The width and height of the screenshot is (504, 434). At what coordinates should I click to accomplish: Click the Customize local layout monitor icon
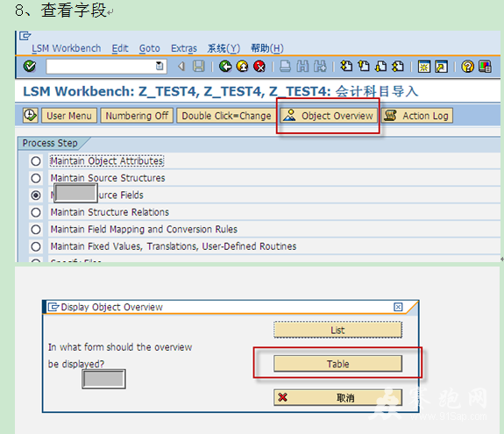click(485, 67)
